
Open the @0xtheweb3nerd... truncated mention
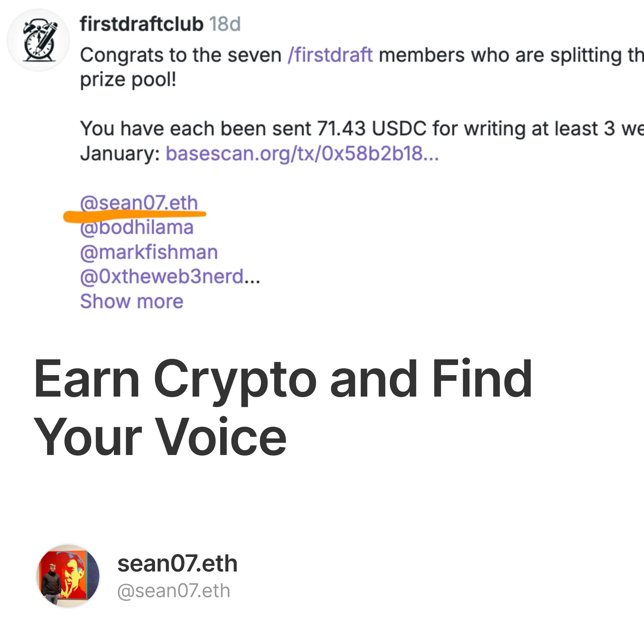170,277
